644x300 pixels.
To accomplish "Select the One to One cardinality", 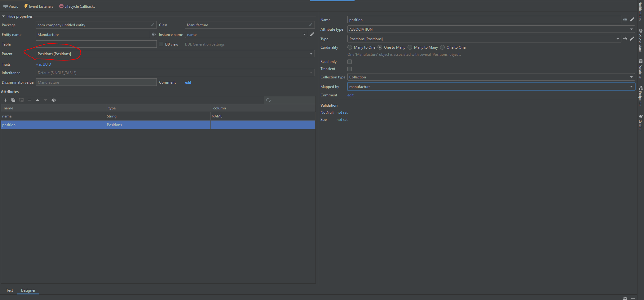I will tap(443, 47).
